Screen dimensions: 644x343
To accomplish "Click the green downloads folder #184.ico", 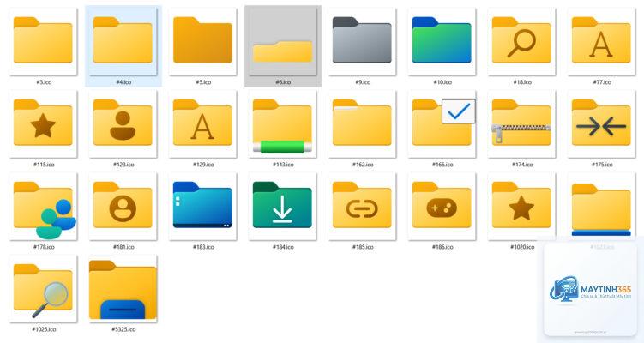I will [282, 206].
